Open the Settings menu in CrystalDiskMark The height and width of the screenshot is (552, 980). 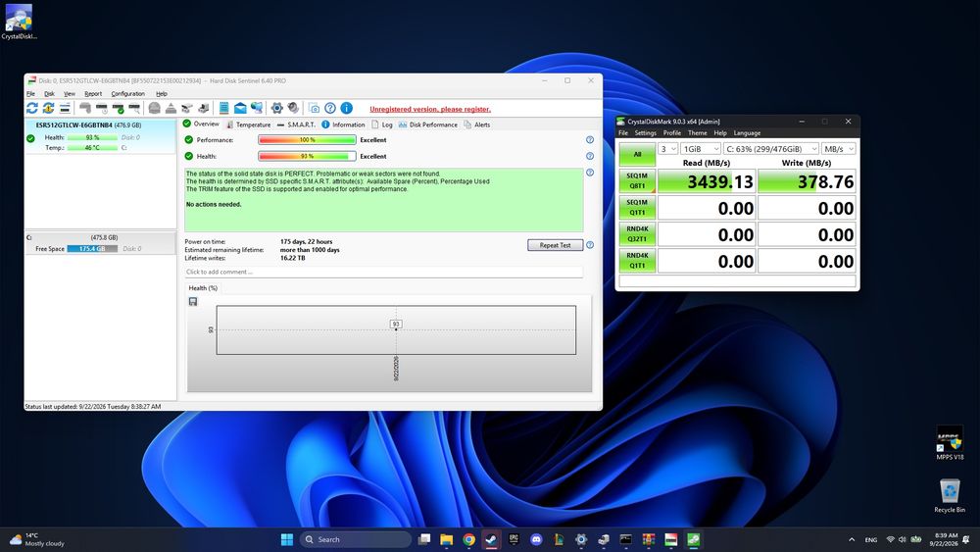(646, 133)
